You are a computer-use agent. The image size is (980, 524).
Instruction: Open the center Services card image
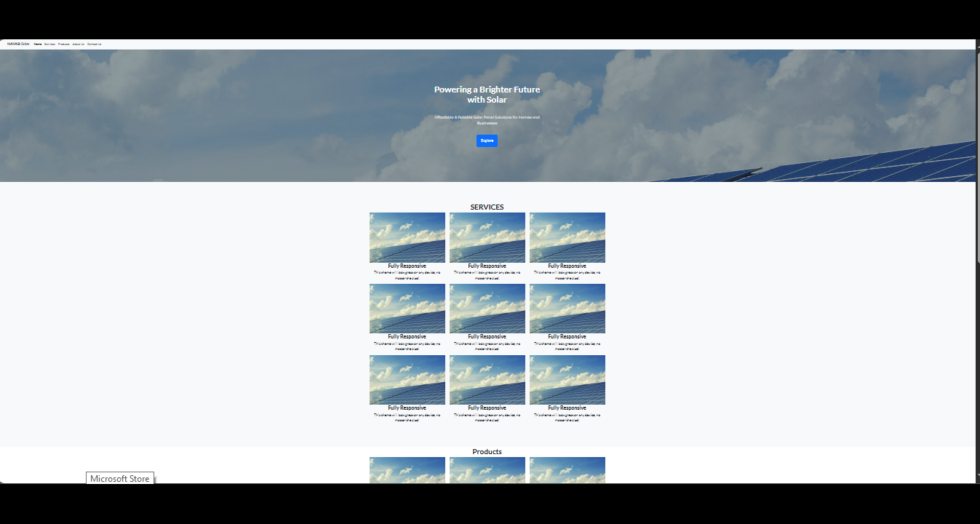pos(487,309)
